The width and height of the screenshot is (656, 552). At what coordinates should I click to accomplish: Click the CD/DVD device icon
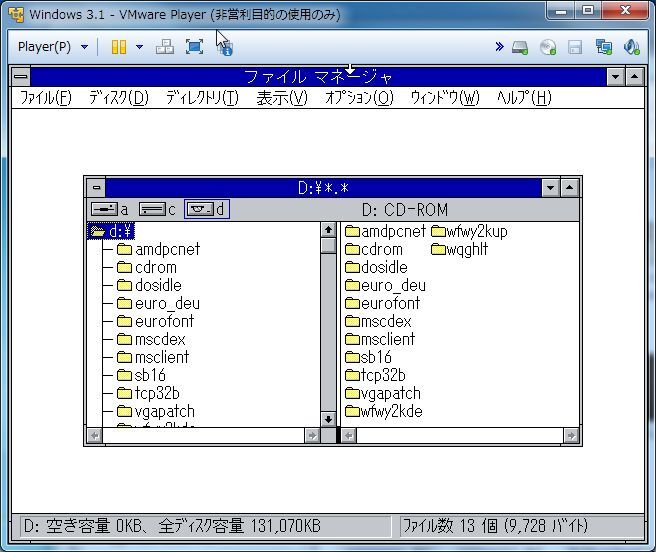pyautogui.click(x=548, y=47)
